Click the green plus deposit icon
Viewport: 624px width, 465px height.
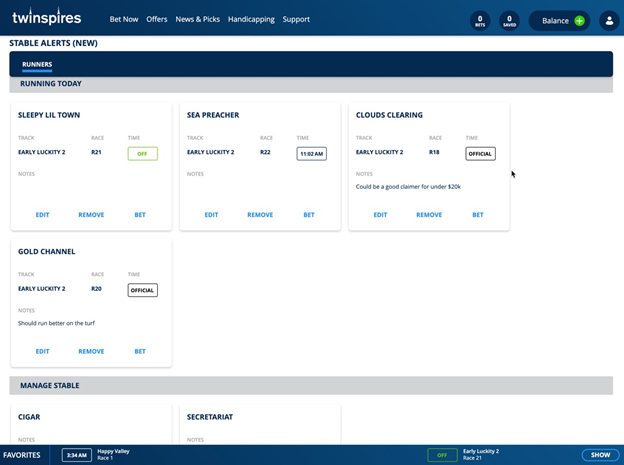click(x=579, y=21)
